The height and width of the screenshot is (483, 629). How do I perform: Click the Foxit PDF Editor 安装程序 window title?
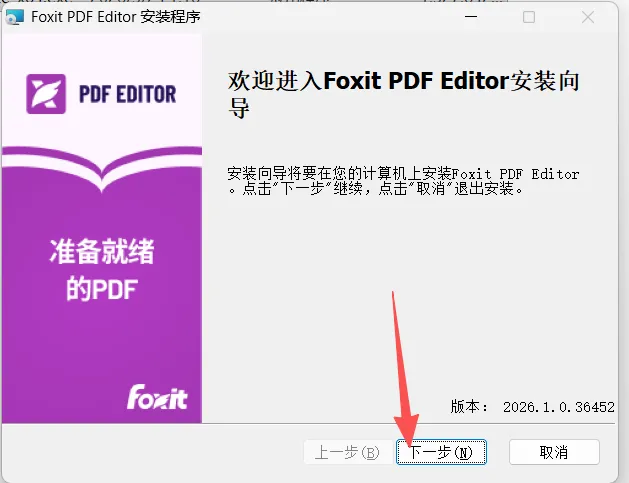click(116, 17)
